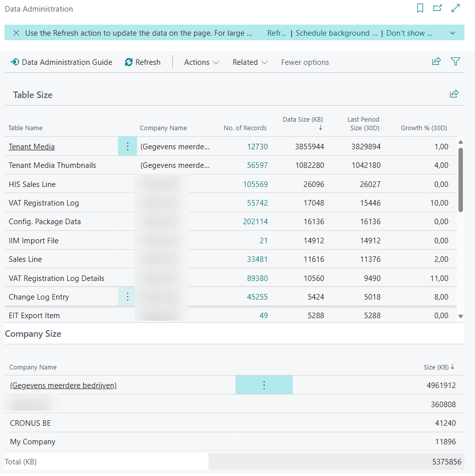The width and height of the screenshot is (475, 476).
Task: Click the filter funnel icon
Action: pos(455,61)
